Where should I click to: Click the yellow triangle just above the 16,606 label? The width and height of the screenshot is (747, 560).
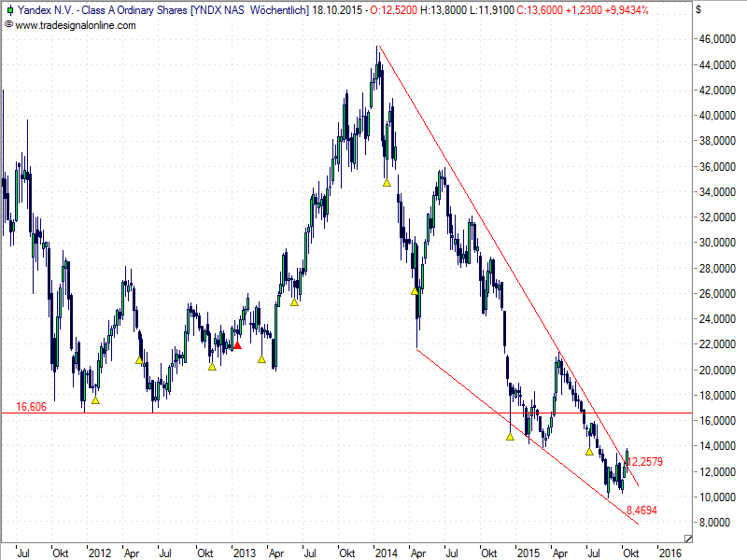pyautogui.click(x=94, y=399)
